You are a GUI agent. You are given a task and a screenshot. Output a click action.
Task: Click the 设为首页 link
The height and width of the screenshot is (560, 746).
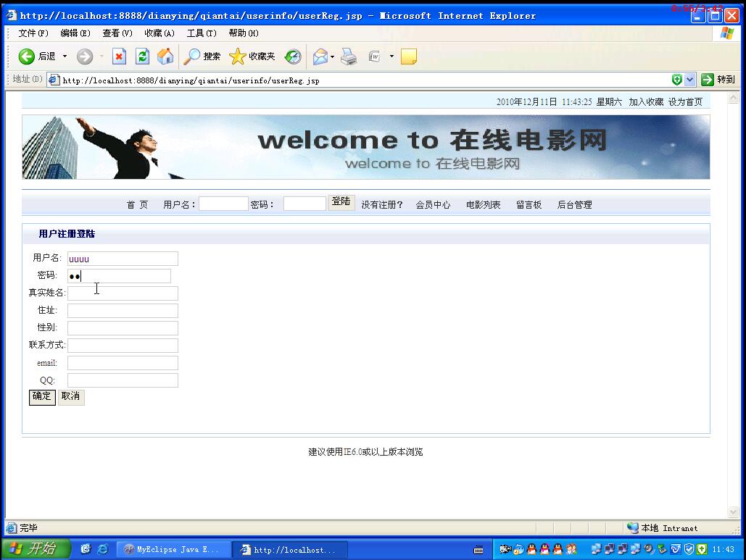coord(685,101)
